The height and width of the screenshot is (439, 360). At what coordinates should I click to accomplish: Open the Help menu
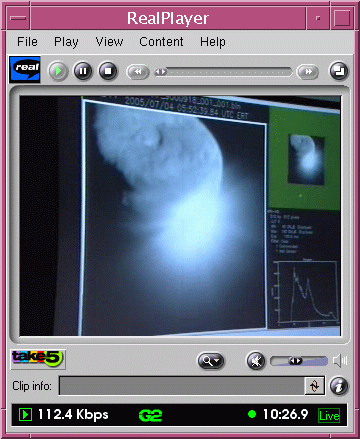(213, 42)
